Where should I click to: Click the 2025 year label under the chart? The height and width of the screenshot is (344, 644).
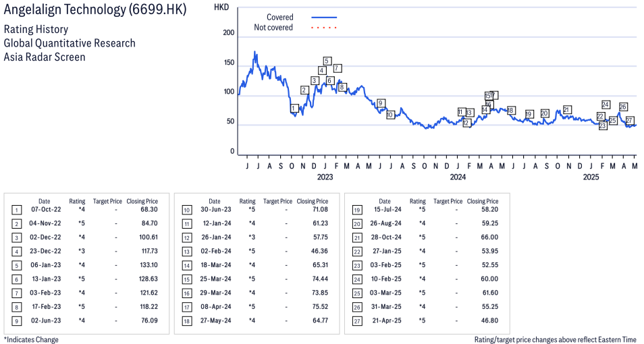(591, 177)
